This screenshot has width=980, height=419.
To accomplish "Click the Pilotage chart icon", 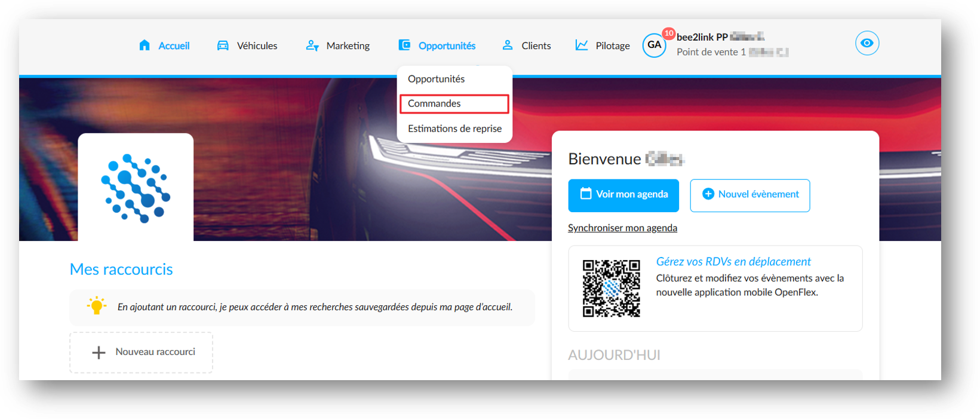I will [x=582, y=45].
